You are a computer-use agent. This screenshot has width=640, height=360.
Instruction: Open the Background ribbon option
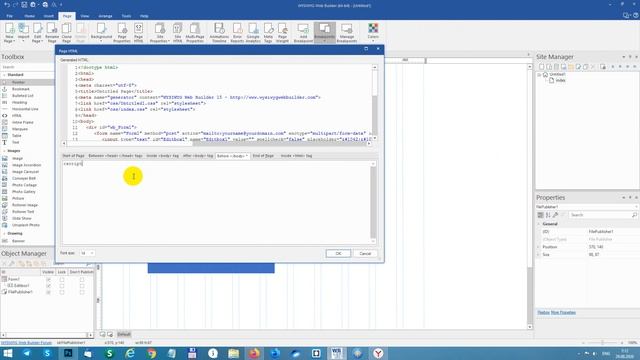click(101, 33)
